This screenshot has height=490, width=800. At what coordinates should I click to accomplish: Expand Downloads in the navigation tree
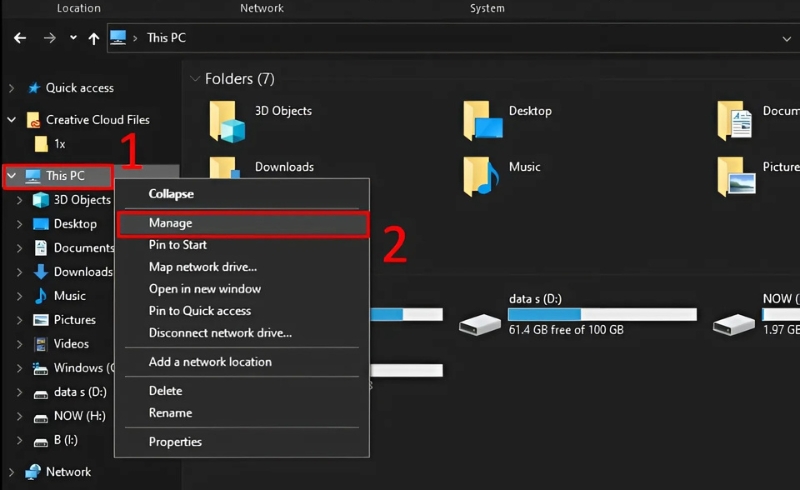[19, 272]
